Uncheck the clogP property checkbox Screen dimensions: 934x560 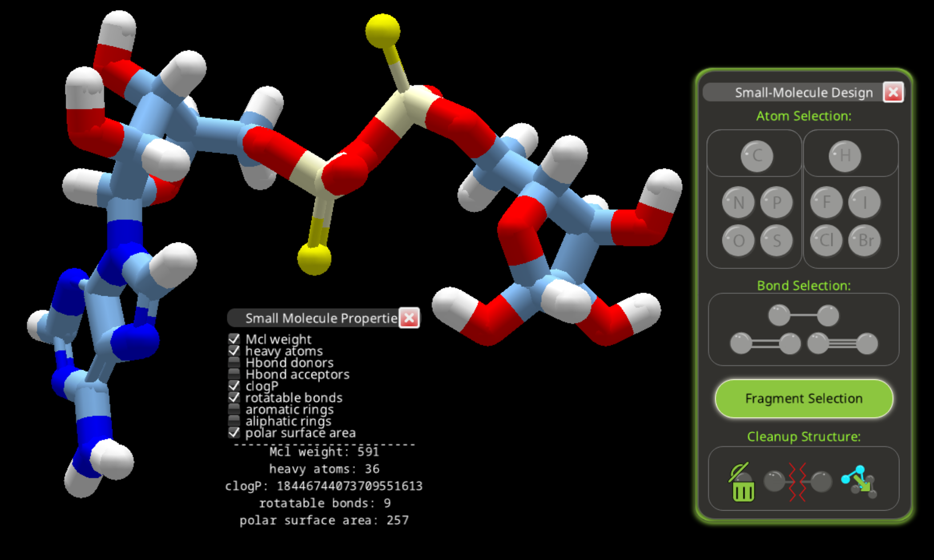click(x=234, y=386)
